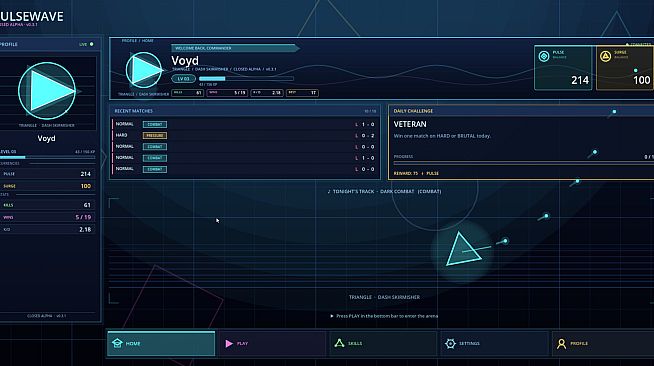Click the Daily Challenge panel header
This screenshot has height=366, width=654.
pyautogui.click(x=521, y=111)
